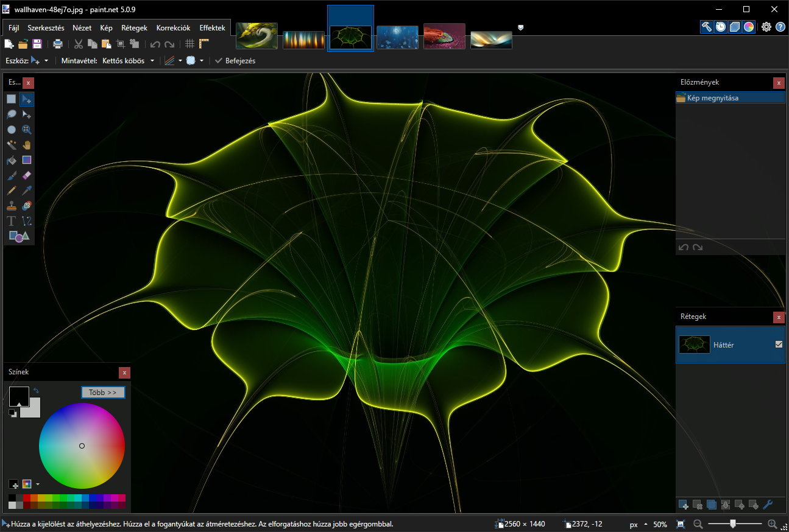Click the Több >> button

point(103,393)
